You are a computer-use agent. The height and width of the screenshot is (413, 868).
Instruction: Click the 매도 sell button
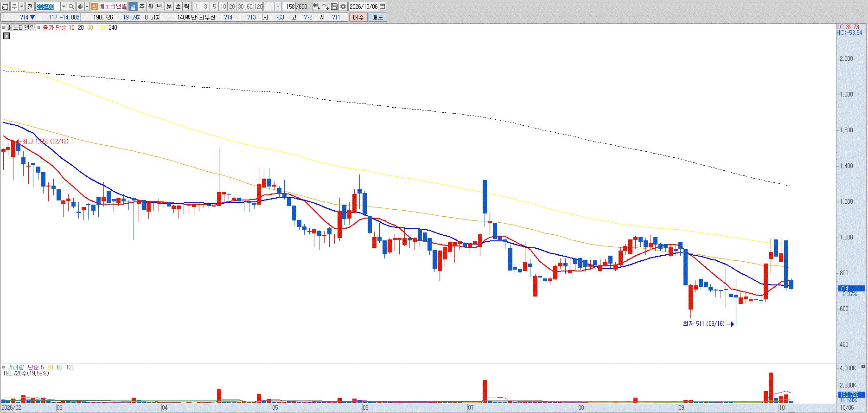coord(378,17)
